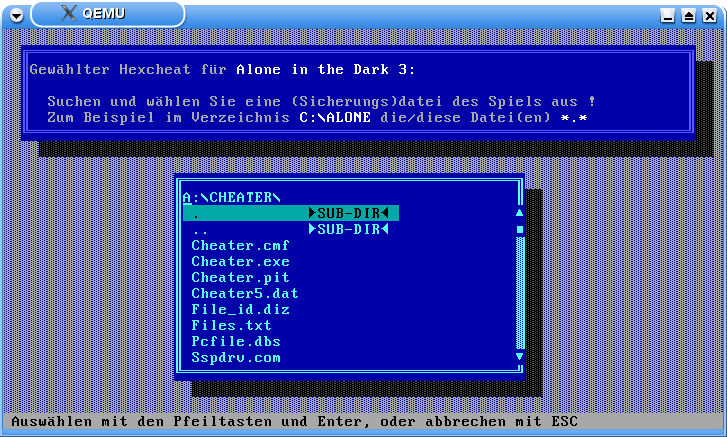Select file Files.txt
The height and width of the screenshot is (437, 727).
(231, 325)
